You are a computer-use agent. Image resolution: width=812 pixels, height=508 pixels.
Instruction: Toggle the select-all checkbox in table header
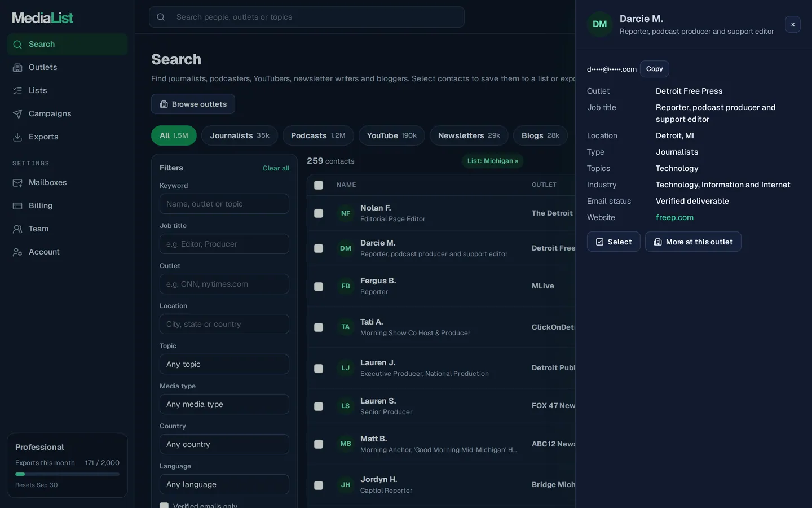pyautogui.click(x=319, y=185)
